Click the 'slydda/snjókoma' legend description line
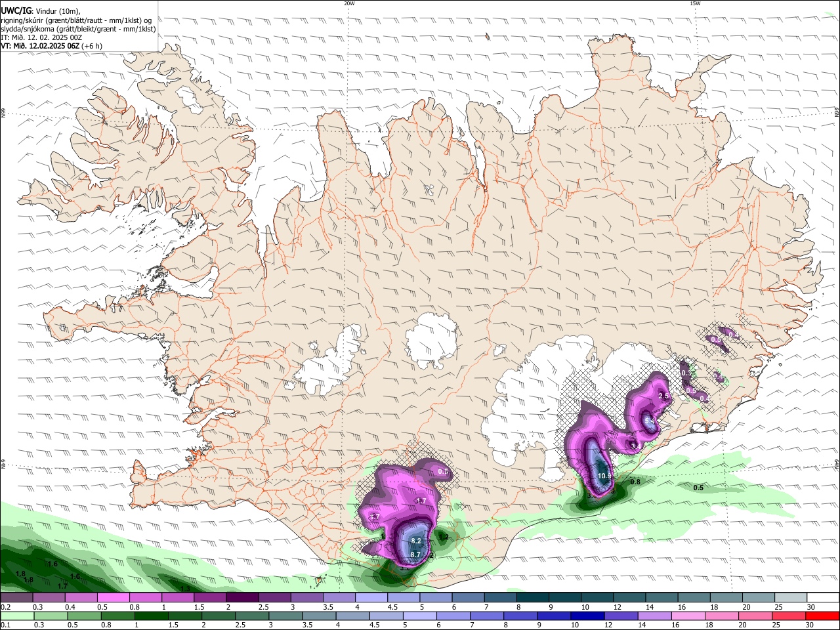 coord(78,29)
